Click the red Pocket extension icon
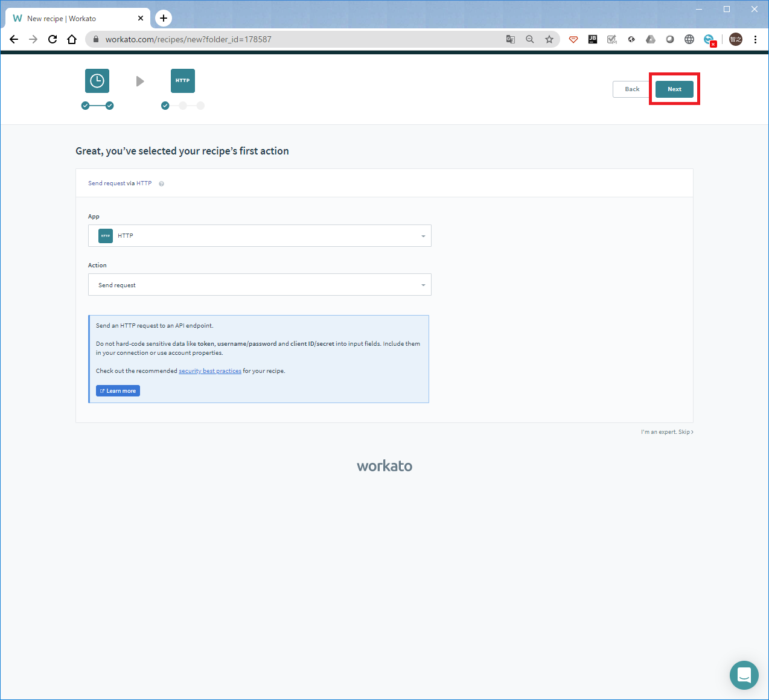769x700 pixels. [573, 39]
